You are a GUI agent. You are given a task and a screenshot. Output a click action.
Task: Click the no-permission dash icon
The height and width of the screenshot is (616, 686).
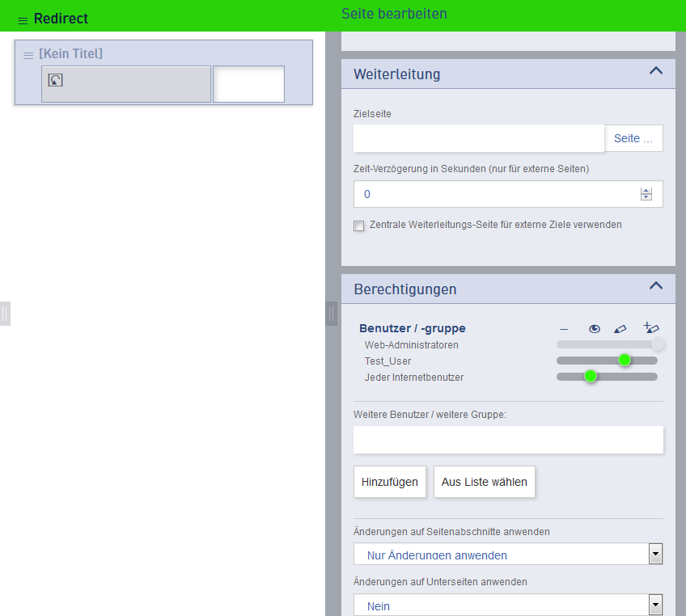(x=564, y=329)
